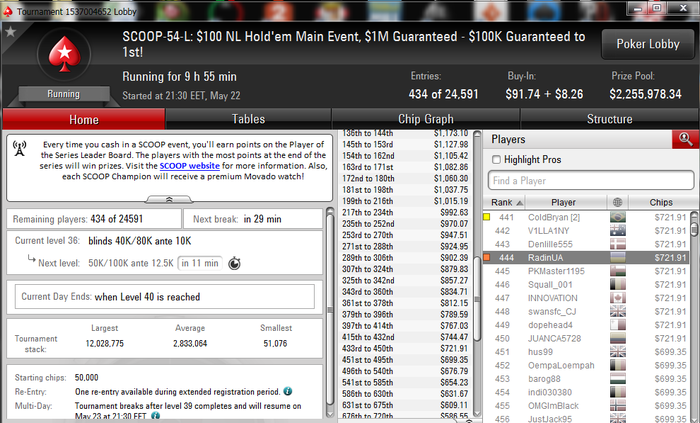Image resolution: width=700 pixels, height=423 pixels.
Task: Click the flag icon for ColdBryan [2]
Action: coord(618,217)
